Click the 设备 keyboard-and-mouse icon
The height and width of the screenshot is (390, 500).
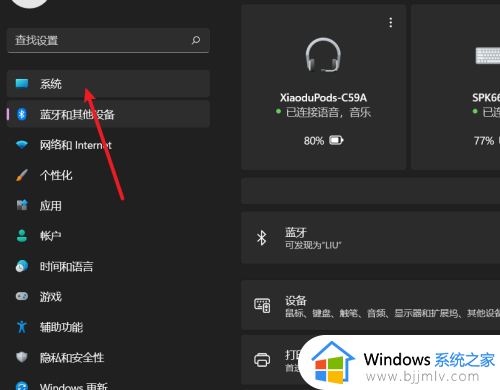pyautogui.click(x=262, y=305)
